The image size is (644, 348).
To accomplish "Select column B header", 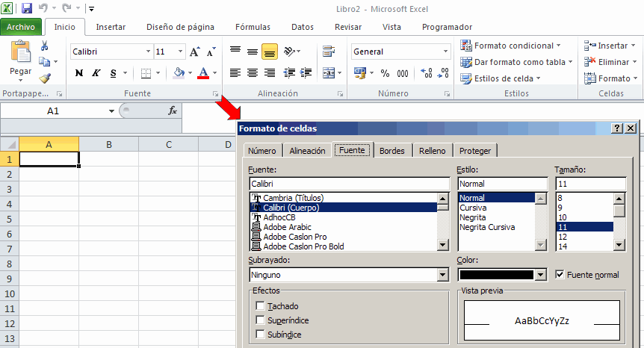I will coord(109,144).
